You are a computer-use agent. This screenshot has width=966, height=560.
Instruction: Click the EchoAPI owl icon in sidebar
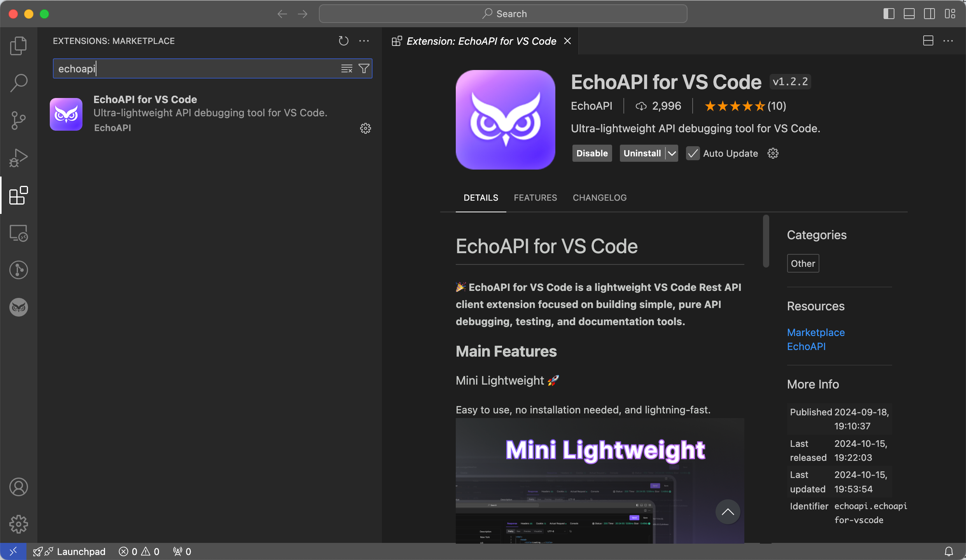[x=18, y=307]
